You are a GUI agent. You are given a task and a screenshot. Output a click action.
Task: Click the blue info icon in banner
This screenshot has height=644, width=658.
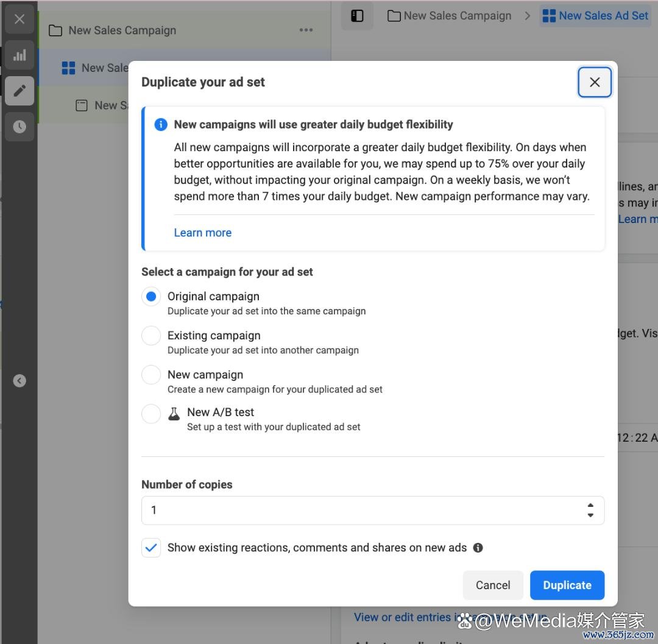coord(161,125)
